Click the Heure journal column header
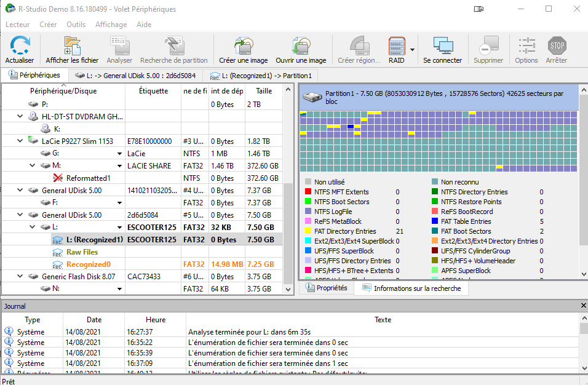 pyautogui.click(x=156, y=319)
